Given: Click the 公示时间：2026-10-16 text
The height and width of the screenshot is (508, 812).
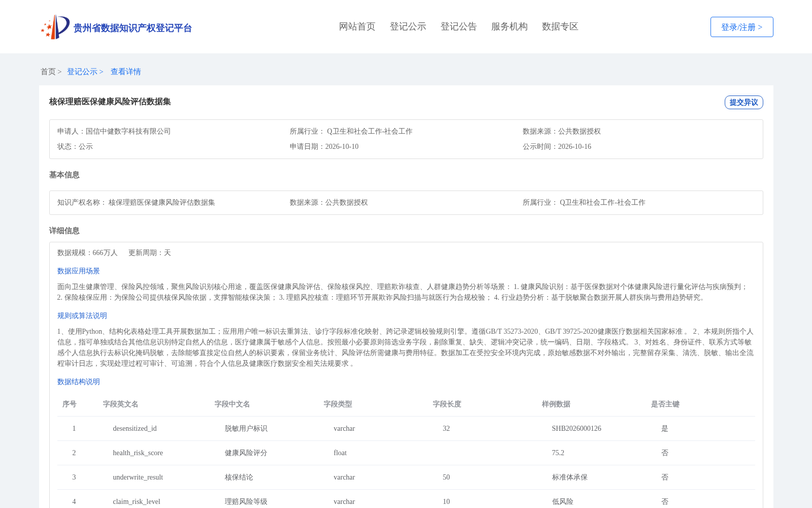Looking at the screenshot, I should pyautogui.click(x=557, y=146).
